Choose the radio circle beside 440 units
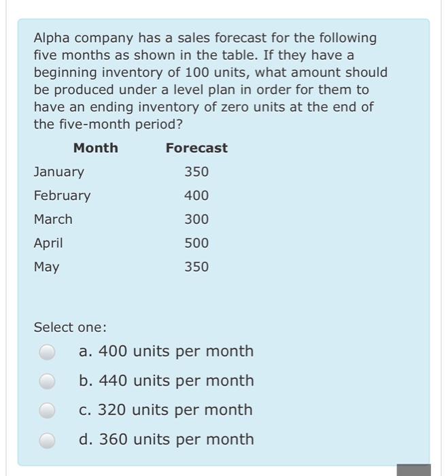Screen dimensions: 448x476 47,381
